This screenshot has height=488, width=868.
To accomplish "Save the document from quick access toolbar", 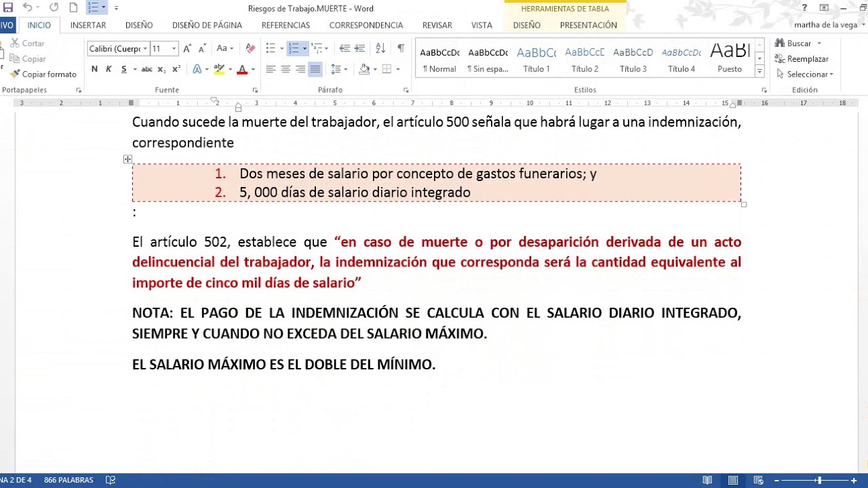I will pos(8,7).
